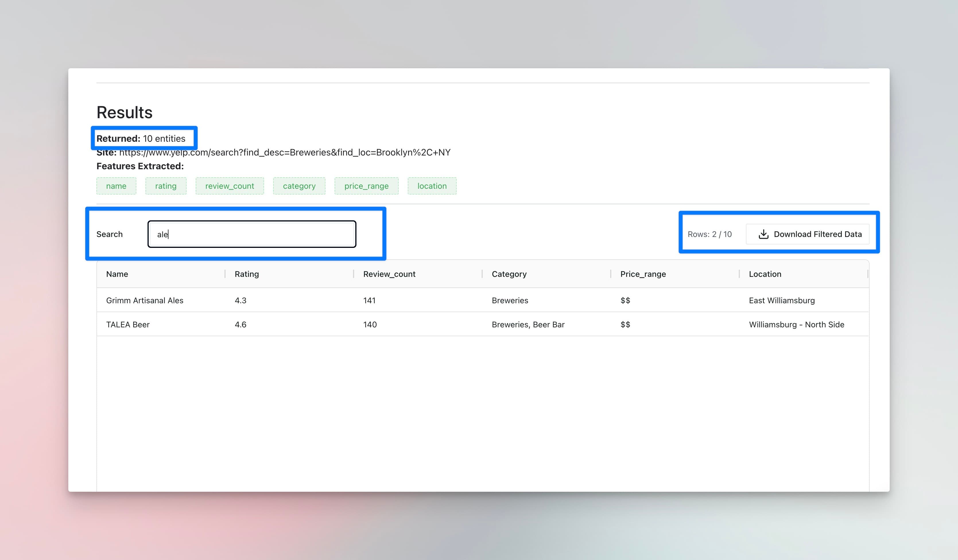Select the TALEA Beer row
Image resolution: width=958 pixels, height=560 pixels.
pyautogui.click(x=128, y=324)
